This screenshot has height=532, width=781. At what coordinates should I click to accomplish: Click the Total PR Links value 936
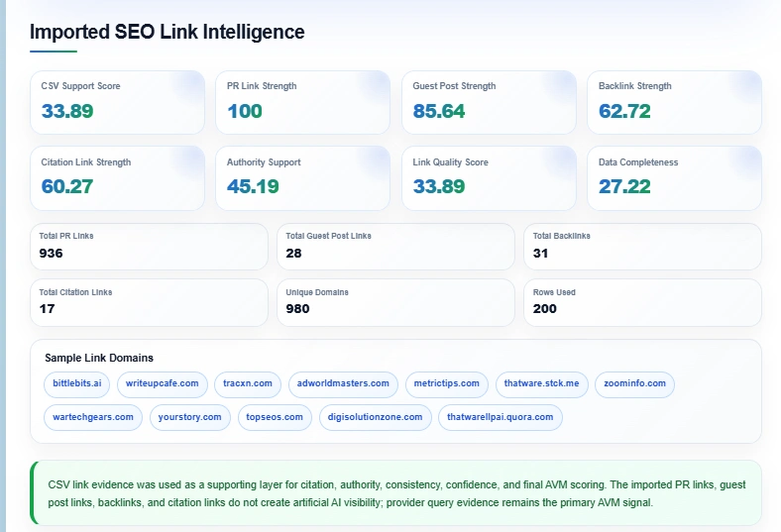[x=51, y=254]
